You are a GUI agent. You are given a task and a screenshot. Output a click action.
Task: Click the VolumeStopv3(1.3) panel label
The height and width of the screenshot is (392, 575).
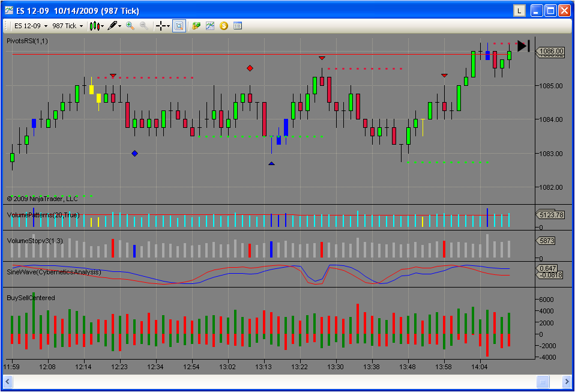(35, 241)
